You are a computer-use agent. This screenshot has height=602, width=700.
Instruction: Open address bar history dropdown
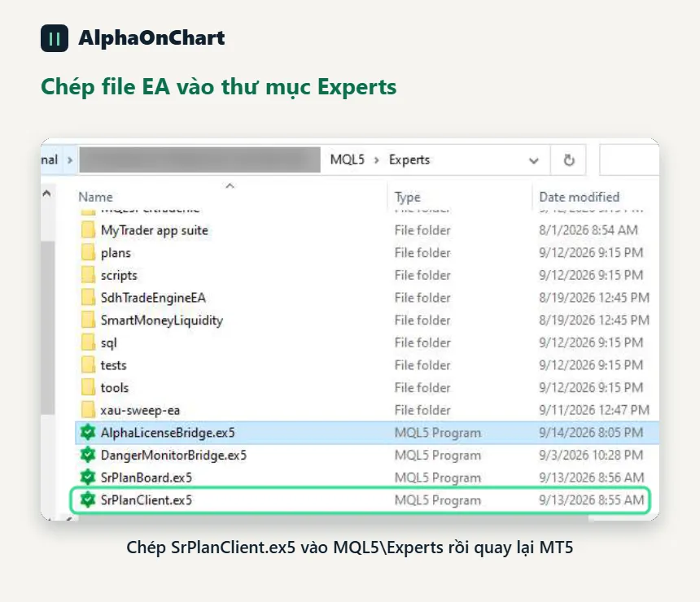[x=533, y=160]
